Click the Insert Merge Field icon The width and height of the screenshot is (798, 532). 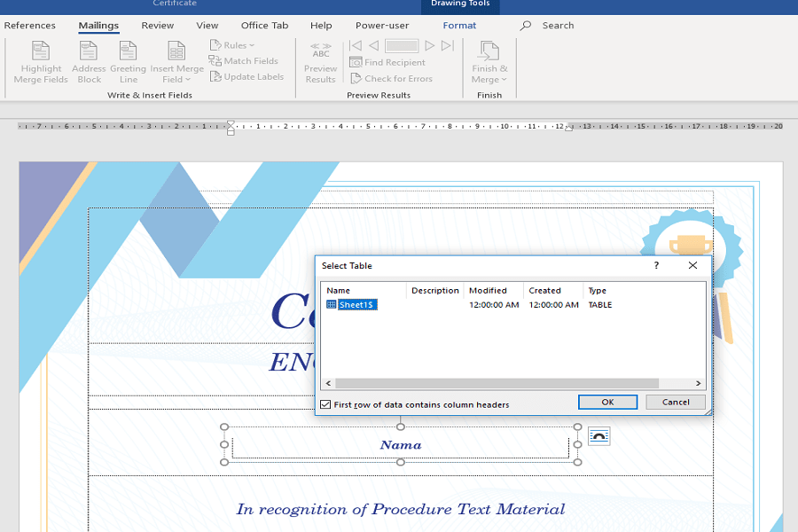[x=176, y=51]
